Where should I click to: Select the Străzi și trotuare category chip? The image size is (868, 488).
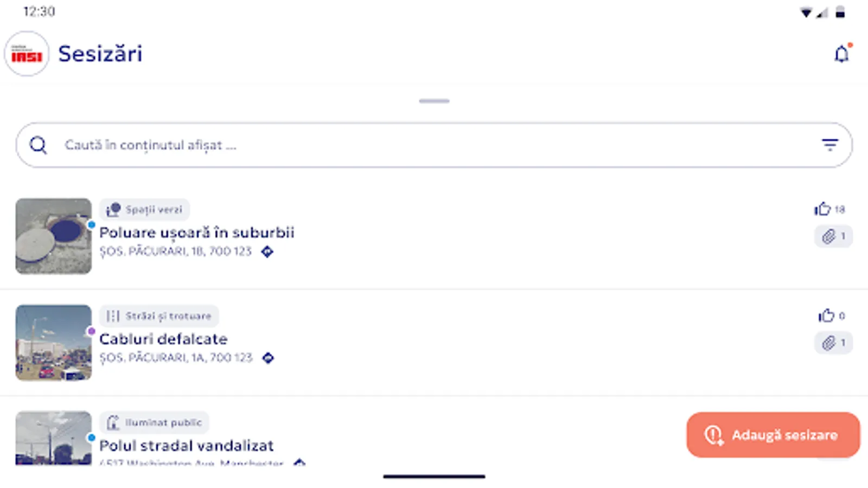coord(159,316)
